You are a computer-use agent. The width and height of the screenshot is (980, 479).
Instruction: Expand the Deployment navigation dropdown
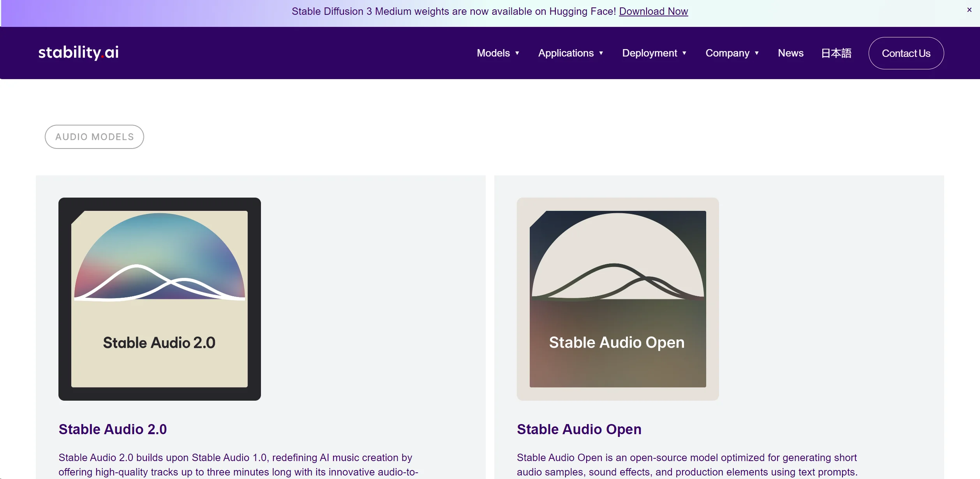654,53
